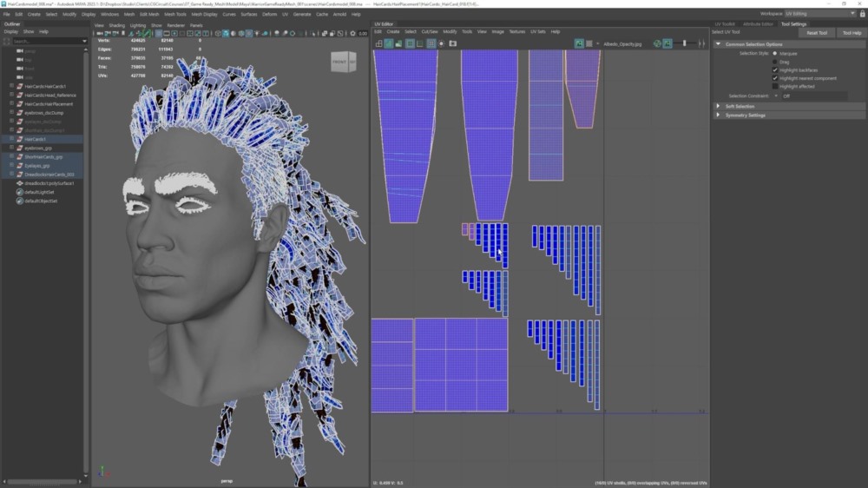Click the Tool Help button
The height and width of the screenshot is (488, 868).
pos(852,33)
